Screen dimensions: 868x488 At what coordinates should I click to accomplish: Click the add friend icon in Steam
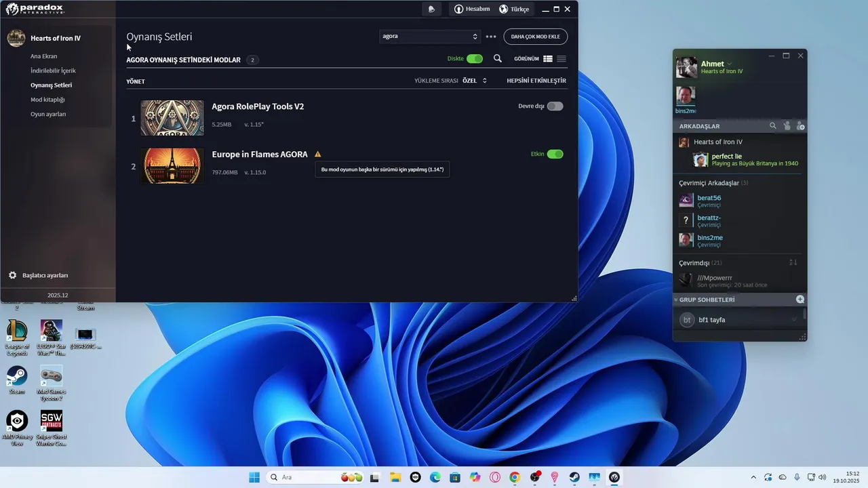coord(800,126)
